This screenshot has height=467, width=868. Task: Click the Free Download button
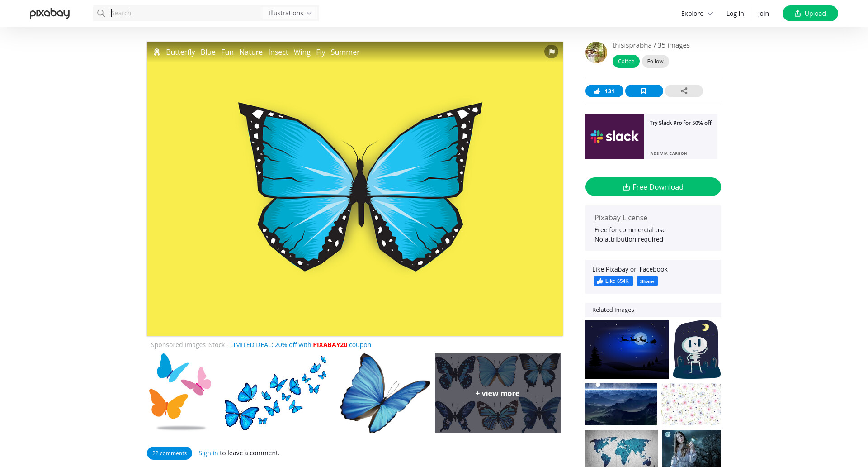pyautogui.click(x=653, y=187)
